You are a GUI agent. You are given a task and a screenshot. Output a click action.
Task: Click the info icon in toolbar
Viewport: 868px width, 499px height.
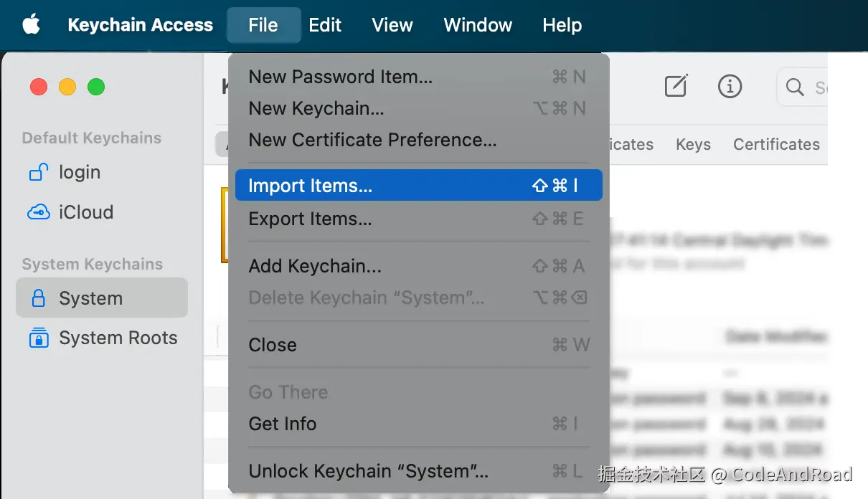point(730,87)
